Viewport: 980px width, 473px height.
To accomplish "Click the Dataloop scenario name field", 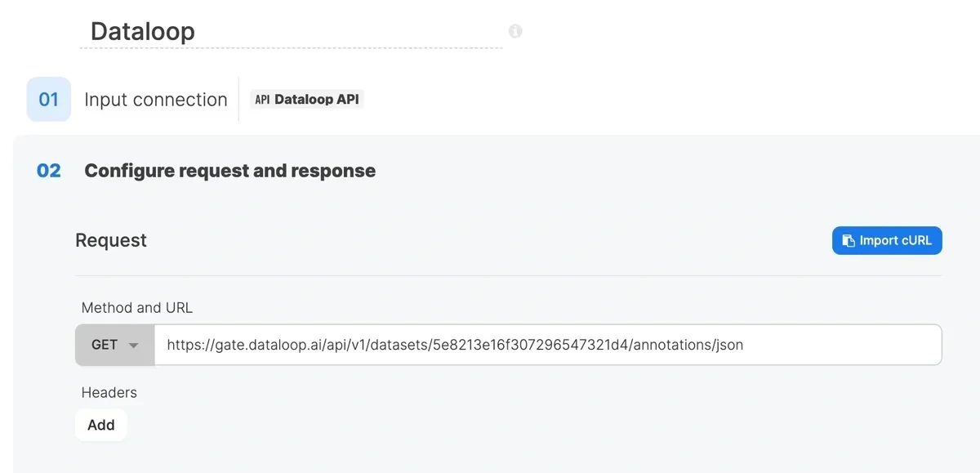I will tap(143, 30).
